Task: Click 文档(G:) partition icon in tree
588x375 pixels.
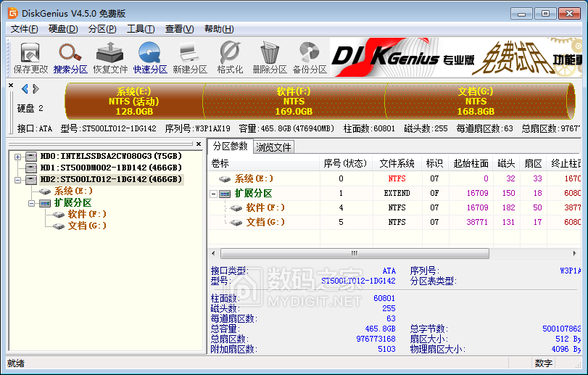Action: (x=59, y=226)
